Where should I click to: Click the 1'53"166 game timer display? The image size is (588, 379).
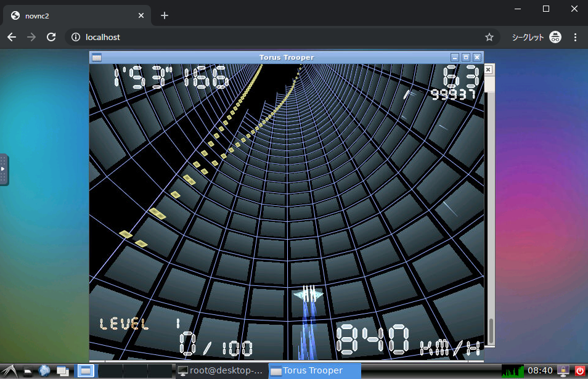coord(171,77)
